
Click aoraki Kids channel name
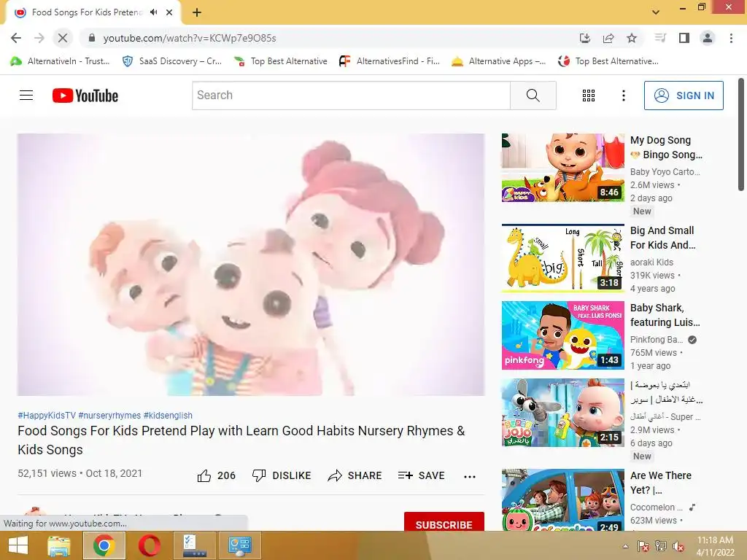[x=651, y=262]
